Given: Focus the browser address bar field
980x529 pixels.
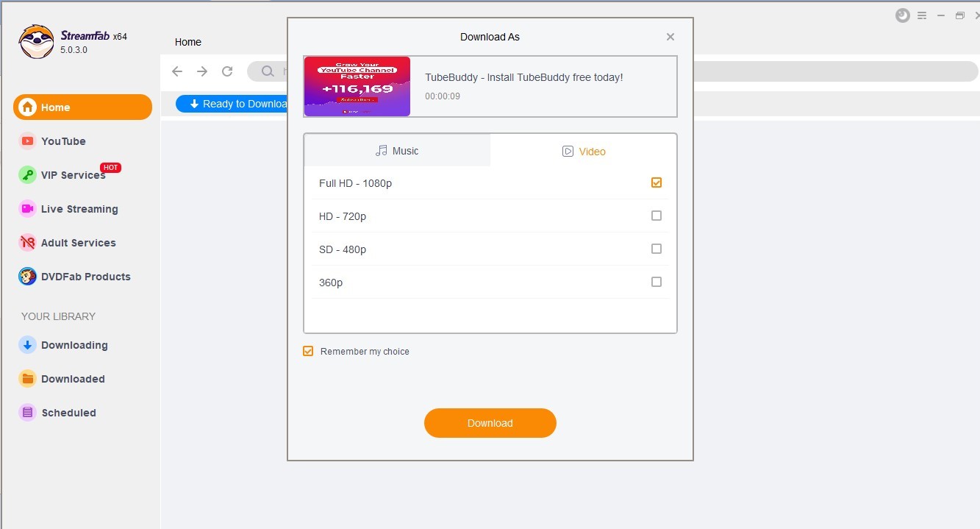Looking at the screenshot, I should click(612, 71).
